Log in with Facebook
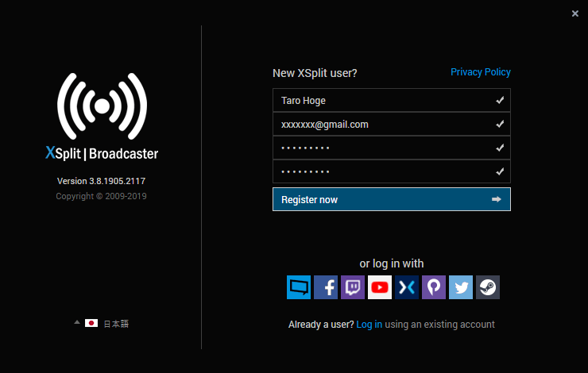Image resolution: width=588 pixels, height=373 pixels. [x=326, y=287]
